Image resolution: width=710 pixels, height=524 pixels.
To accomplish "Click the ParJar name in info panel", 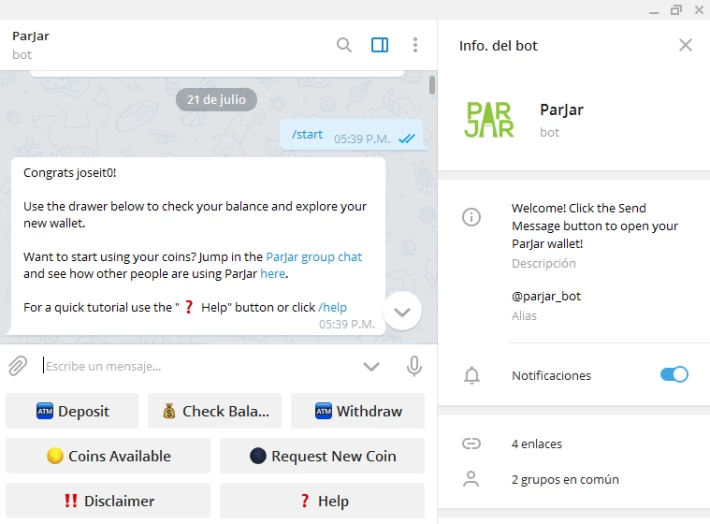I will click(x=561, y=110).
